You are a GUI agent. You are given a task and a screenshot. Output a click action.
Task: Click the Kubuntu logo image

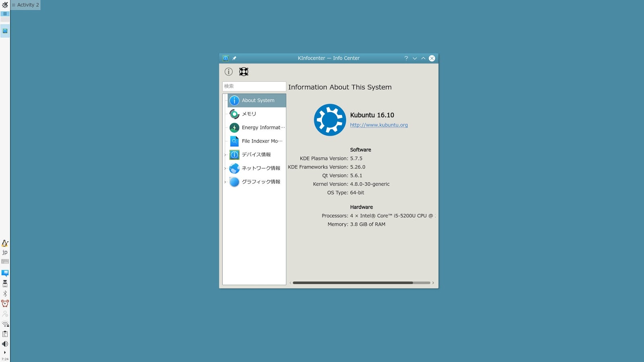click(330, 120)
